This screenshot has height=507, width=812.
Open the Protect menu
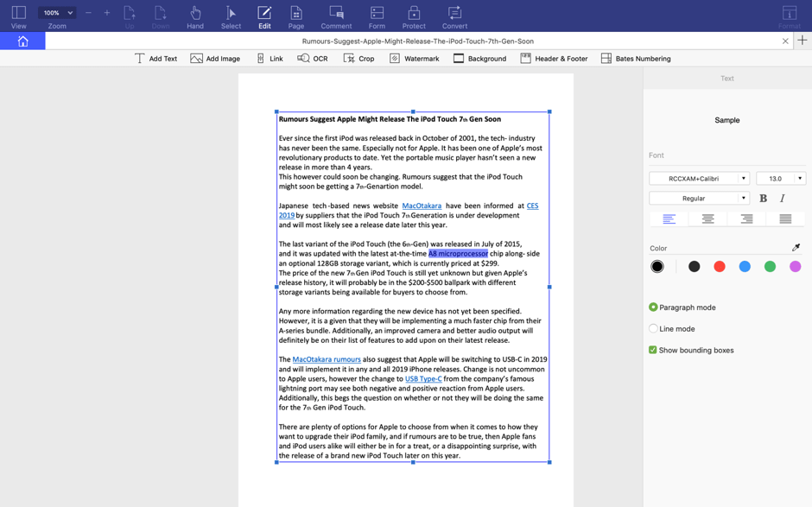(414, 16)
